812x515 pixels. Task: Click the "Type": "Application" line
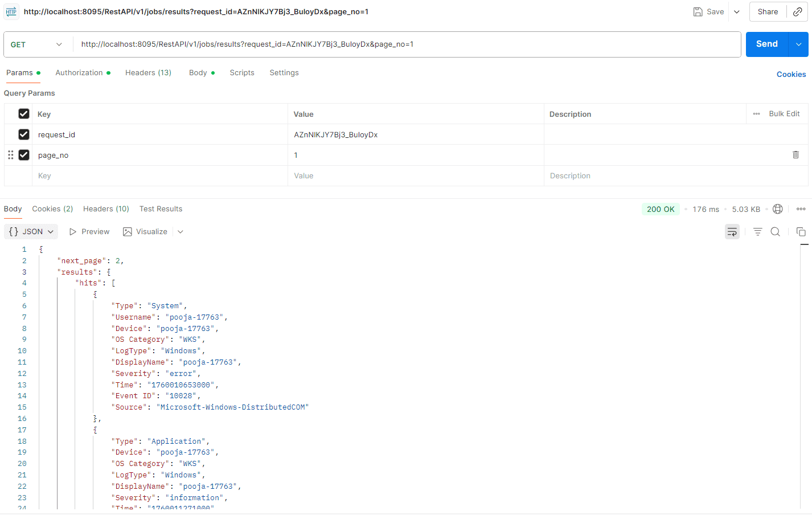160,442
